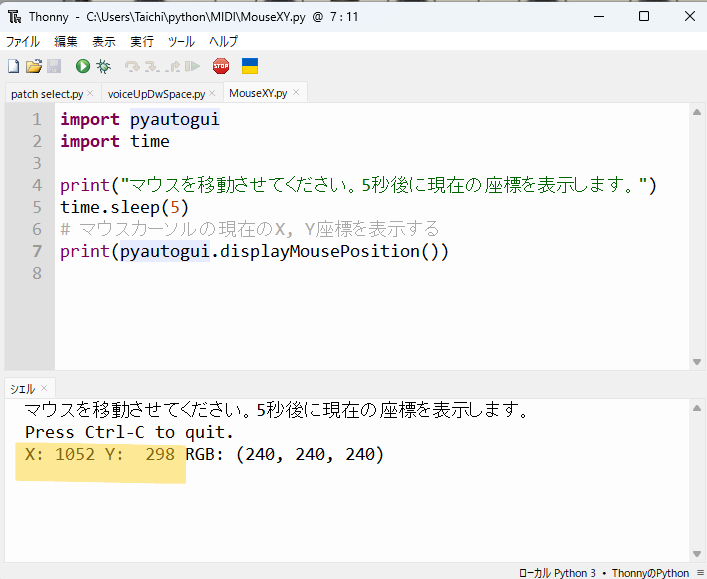Image resolution: width=707 pixels, height=579 pixels.
Task: Switch to the patch select.py tab
Action: [47, 93]
